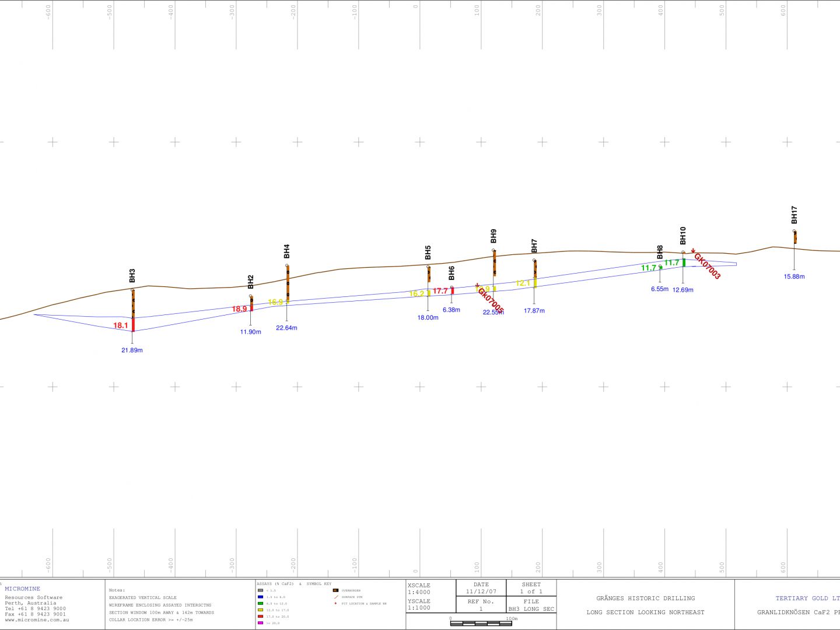Click the yellow 16.2 assay value
This screenshot has height=630, width=840.
coord(416,294)
